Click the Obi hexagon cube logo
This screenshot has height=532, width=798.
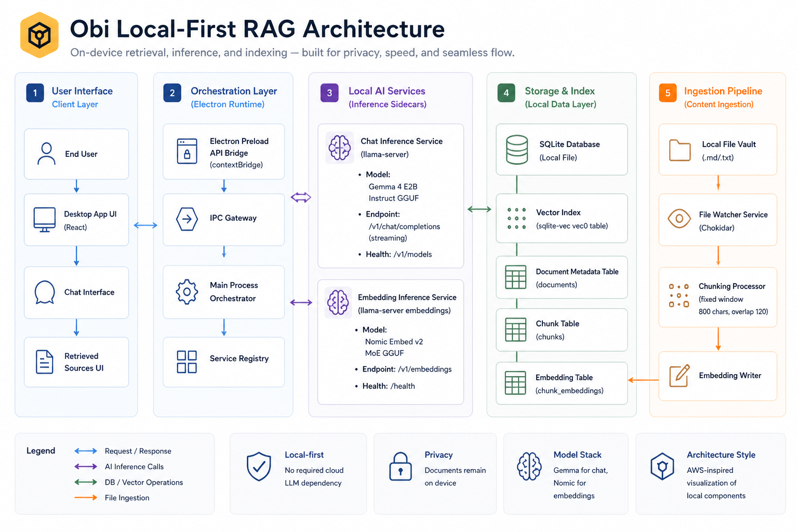click(39, 35)
